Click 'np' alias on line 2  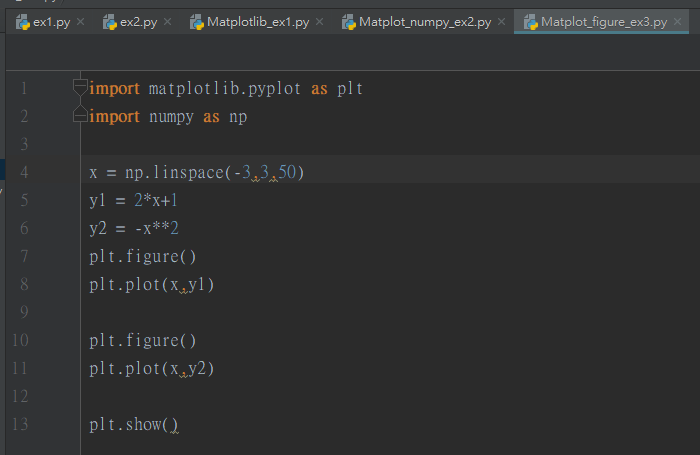tap(238, 117)
